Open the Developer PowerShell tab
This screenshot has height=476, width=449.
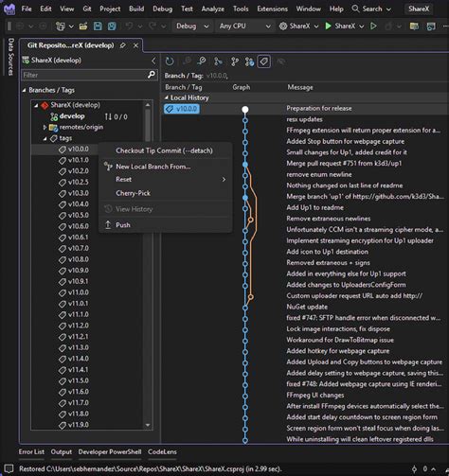coord(110,451)
